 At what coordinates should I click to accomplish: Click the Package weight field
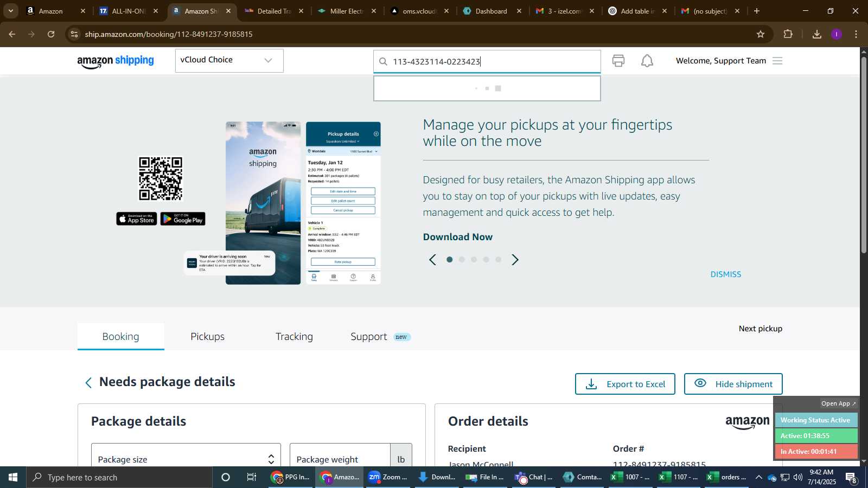340,459
